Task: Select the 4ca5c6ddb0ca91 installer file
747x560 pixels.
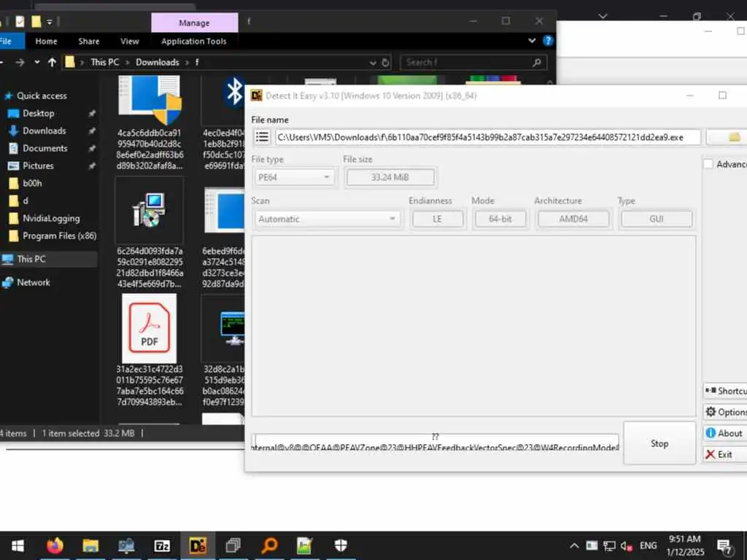Action: pyautogui.click(x=150, y=122)
